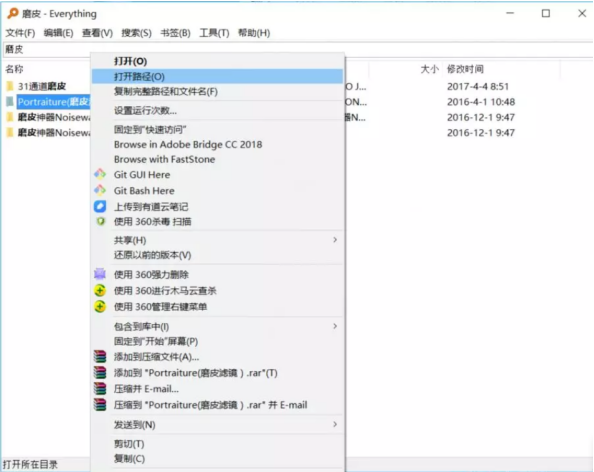Select 压缩并 E-mail... entry

[217, 389]
